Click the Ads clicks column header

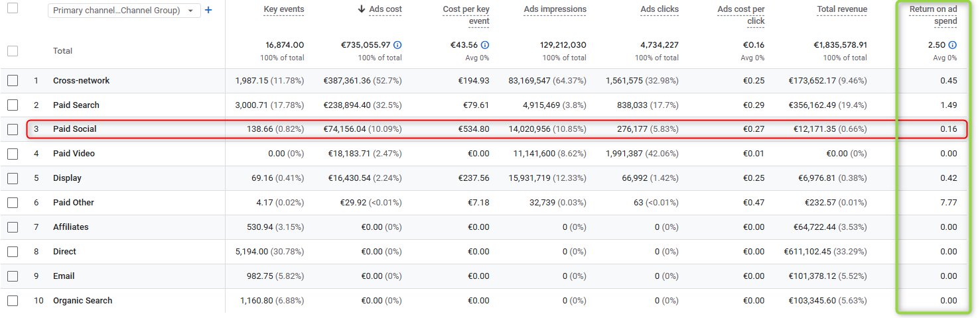point(659,9)
